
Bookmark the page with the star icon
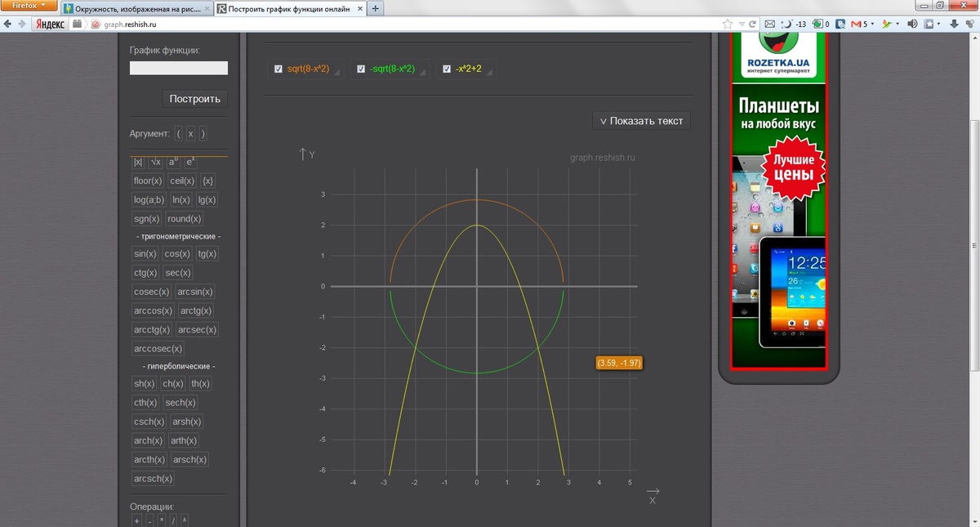pos(728,24)
